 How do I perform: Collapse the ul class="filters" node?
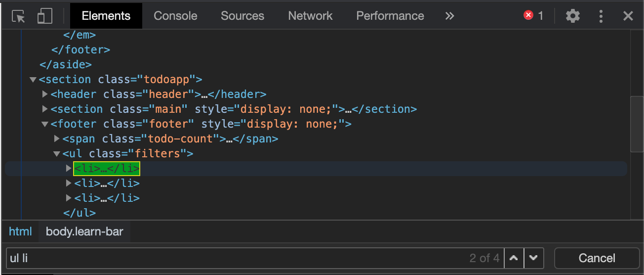pyautogui.click(x=57, y=154)
